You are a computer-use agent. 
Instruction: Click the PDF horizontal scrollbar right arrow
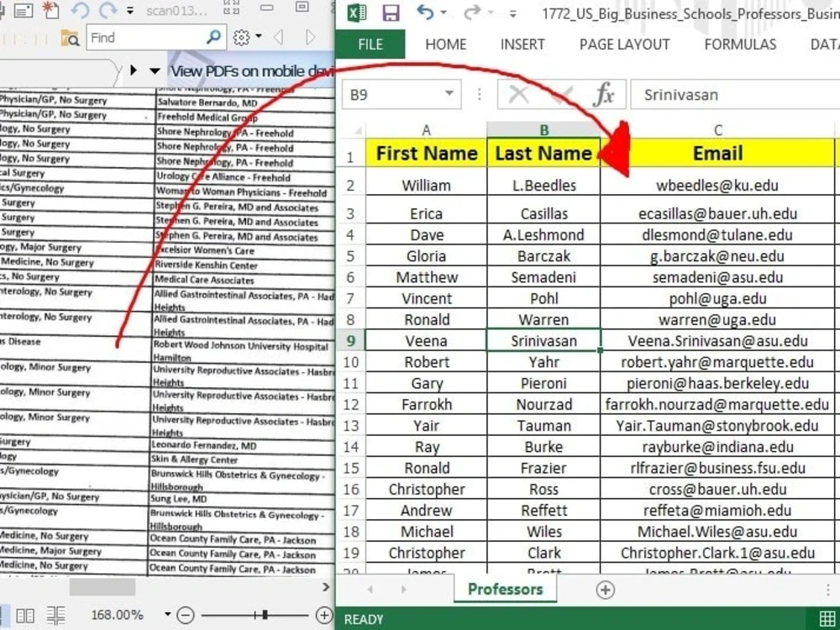click(326, 587)
